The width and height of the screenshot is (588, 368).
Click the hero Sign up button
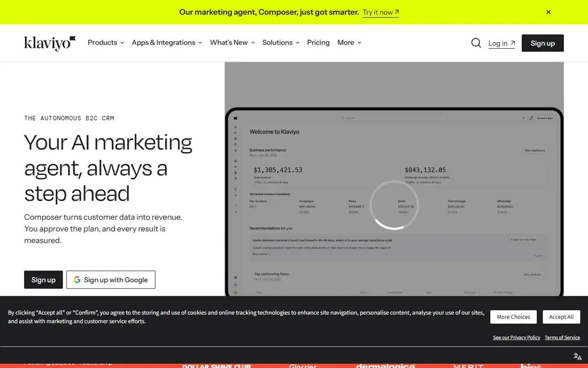click(x=43, y=280)
